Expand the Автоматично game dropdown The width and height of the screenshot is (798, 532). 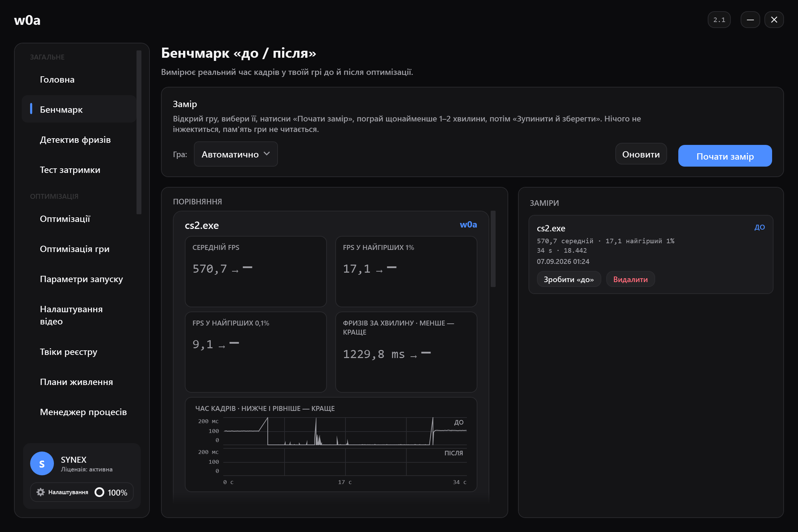(x=236, y=154)
